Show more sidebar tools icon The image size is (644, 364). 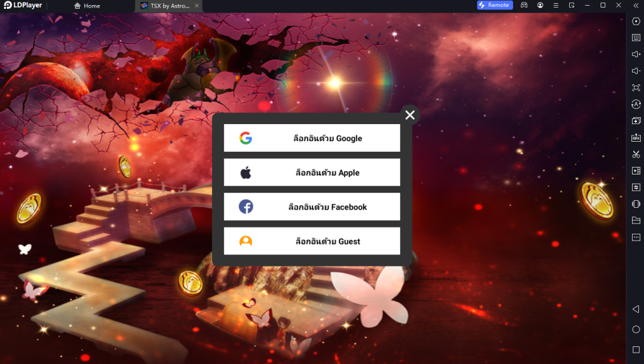(x=636, y=237)
